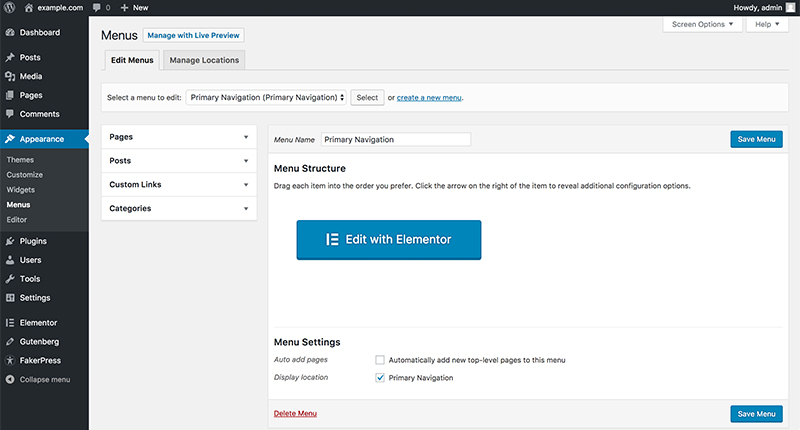This screenshot has height=430, width=800.
Task: Click the Elementor icon in sidebar
Action: point(10,322)
